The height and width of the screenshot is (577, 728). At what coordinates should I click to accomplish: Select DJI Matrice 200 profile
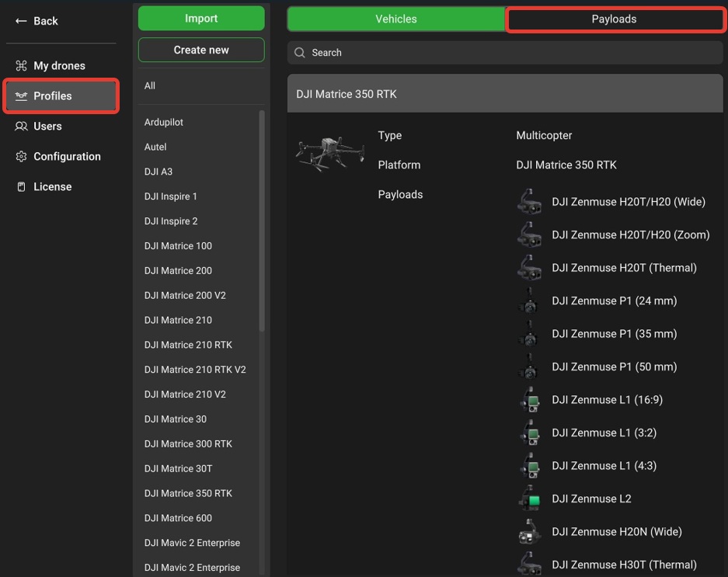178,270
